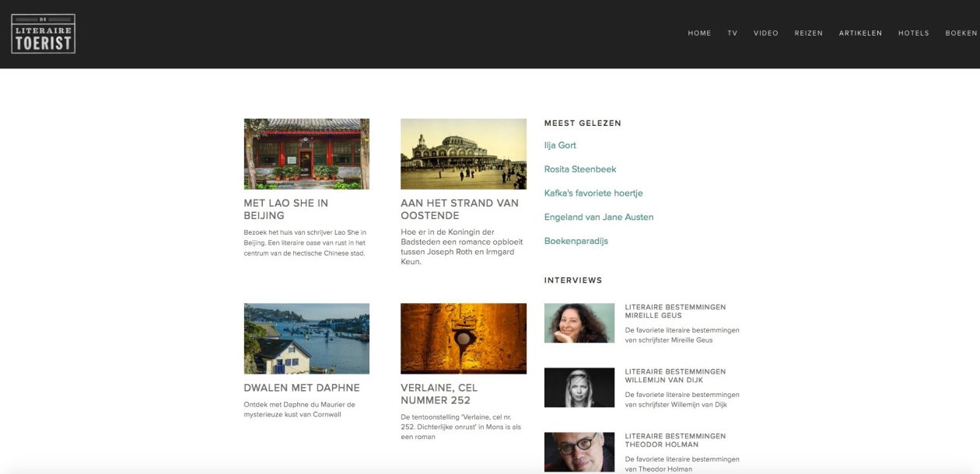Image resolution: width=980 pixels, height=474 pixels.
Task: Open the 'Dwalen met Daphne' title
Action: coord(302,388)
